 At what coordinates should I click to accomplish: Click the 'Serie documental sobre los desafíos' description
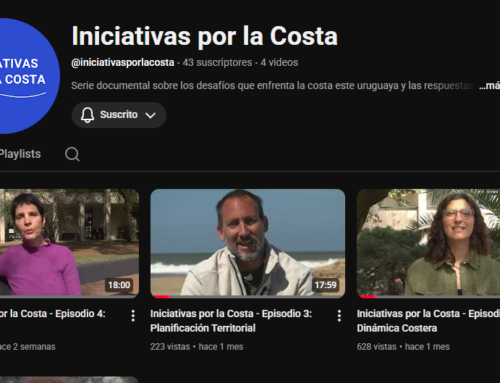[x=272, y=86]
